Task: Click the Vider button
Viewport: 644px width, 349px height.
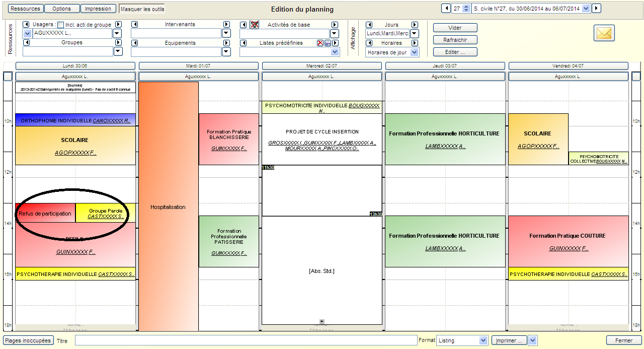Action: [455, 28]
